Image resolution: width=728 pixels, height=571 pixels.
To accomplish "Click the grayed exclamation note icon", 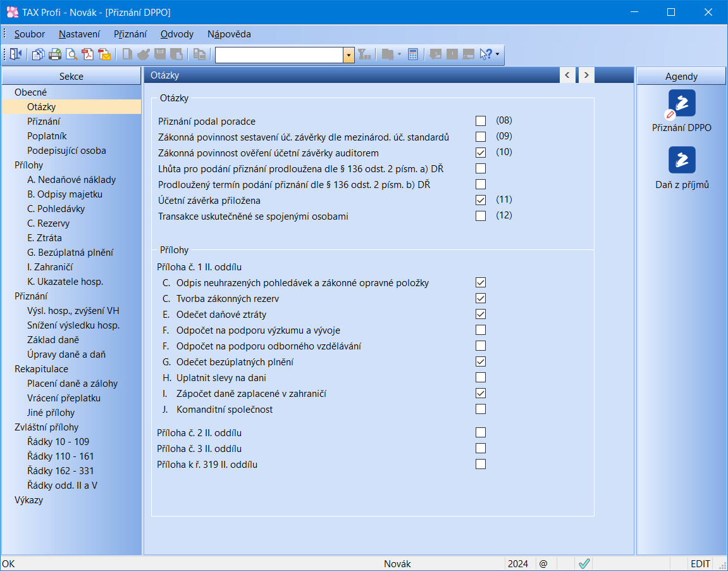I will (x=452, y=54).
